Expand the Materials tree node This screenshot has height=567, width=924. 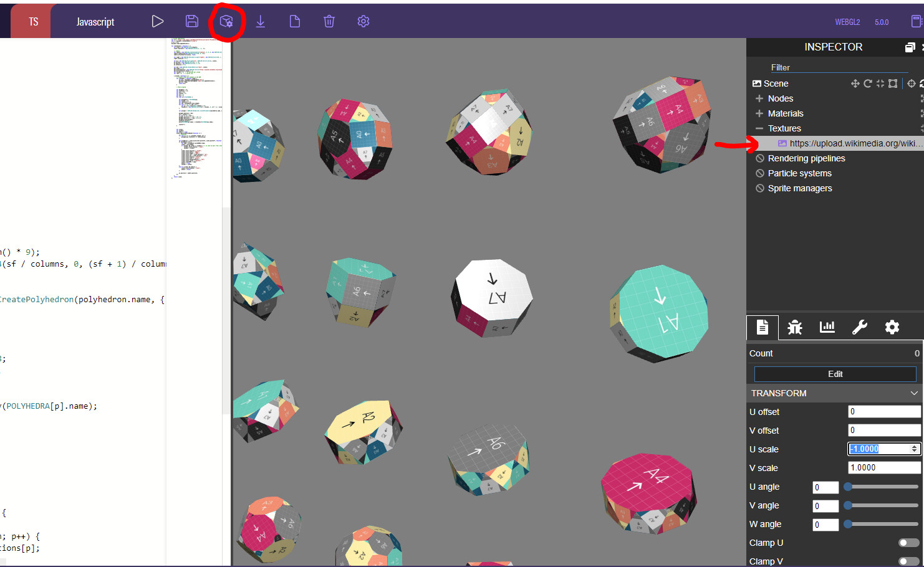point(759,113)
